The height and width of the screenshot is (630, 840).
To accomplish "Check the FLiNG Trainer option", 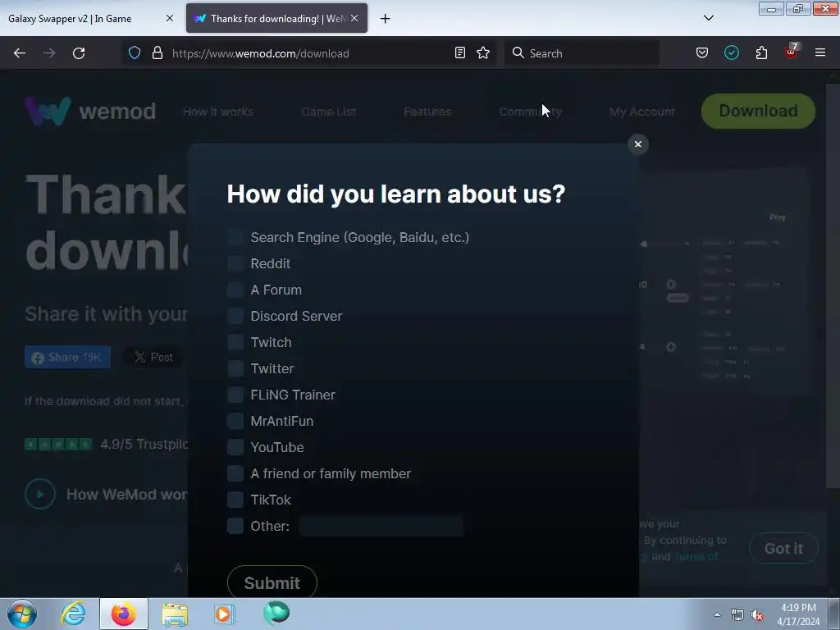I will click(235, 395).
